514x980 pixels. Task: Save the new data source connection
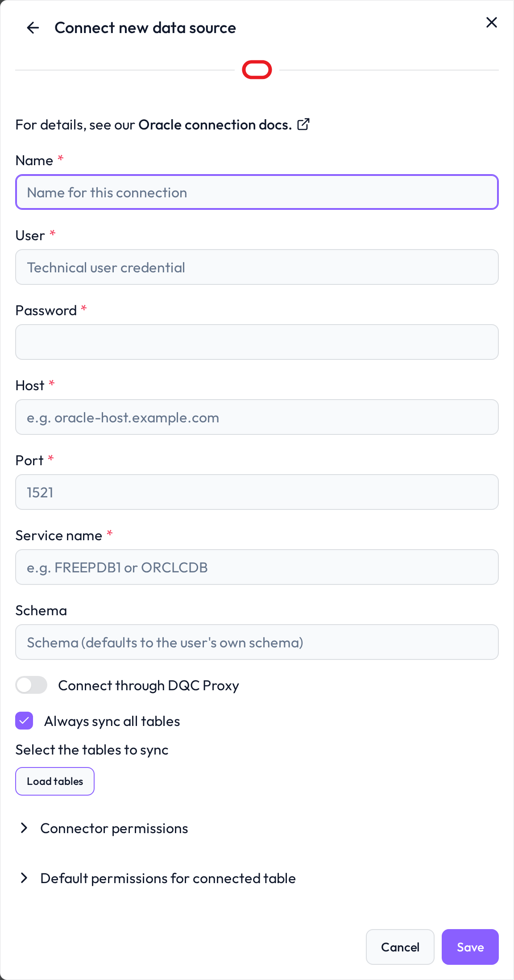pos(470,947)
